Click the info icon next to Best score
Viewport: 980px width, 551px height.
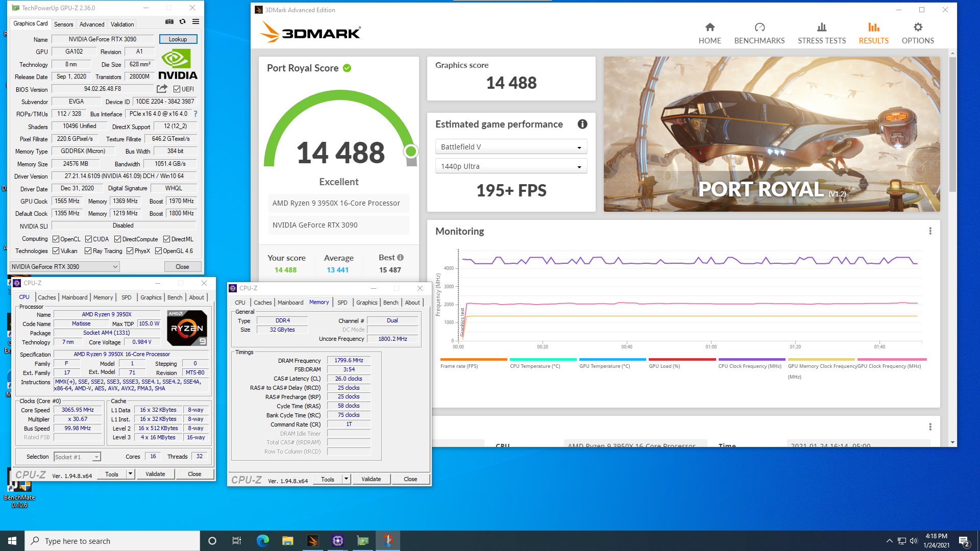tap(400, 258)
